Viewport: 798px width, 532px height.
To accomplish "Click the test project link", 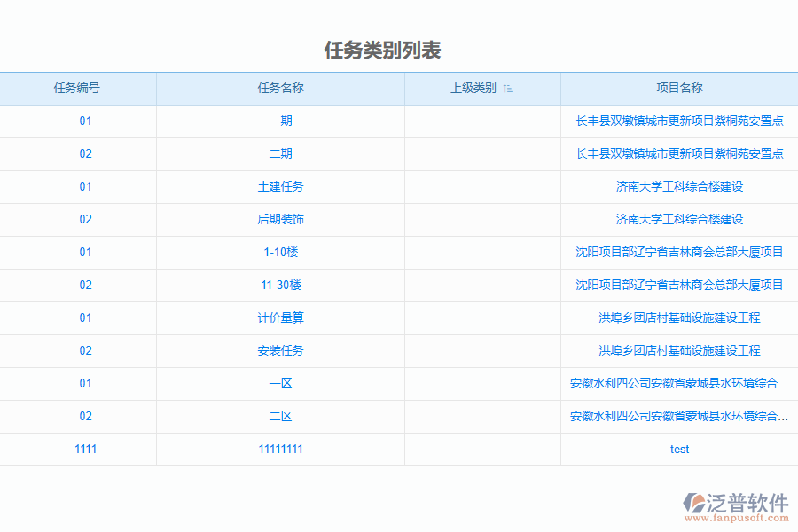I will point(679,449).
